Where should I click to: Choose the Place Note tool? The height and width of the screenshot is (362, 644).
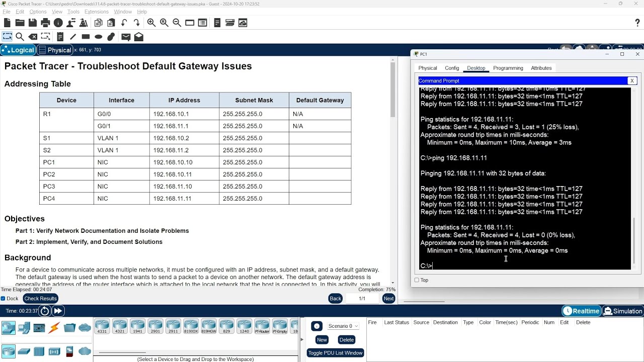coord(60,37)
